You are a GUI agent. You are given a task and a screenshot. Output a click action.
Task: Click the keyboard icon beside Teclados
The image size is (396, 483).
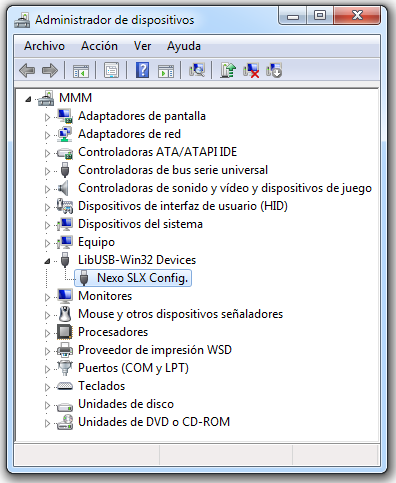pyautogui.click(x=65, y=386)
